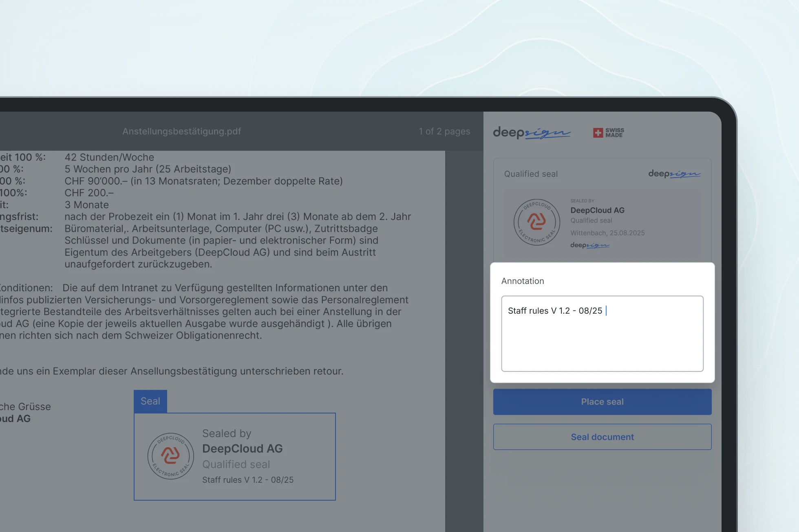
Task: Click the deepsign logo in the Qualified seal card header
Action: [x=674, y=174]
